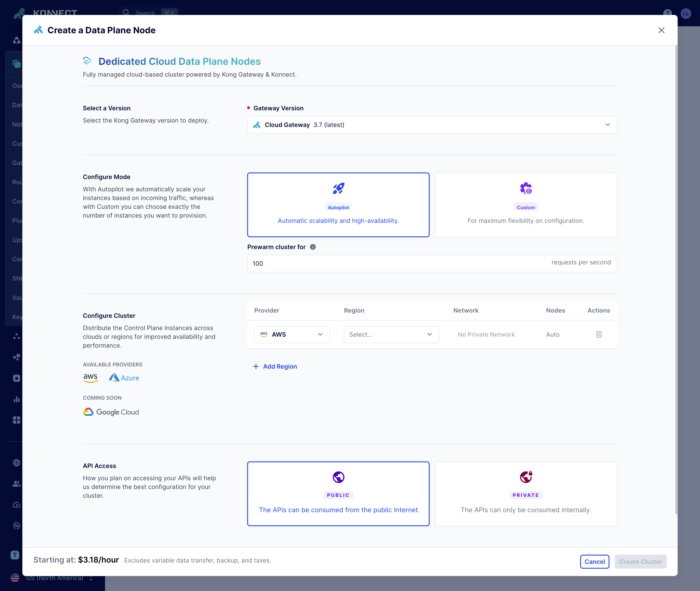Select the Custom configure mode card
The image size is (700, 591).
tap(526, 205)
